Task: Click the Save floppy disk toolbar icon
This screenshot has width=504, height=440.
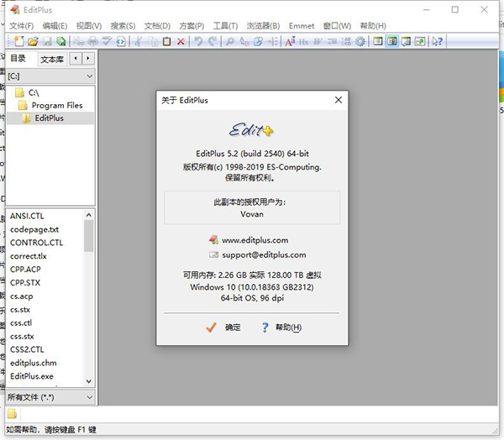Action: 47,41
